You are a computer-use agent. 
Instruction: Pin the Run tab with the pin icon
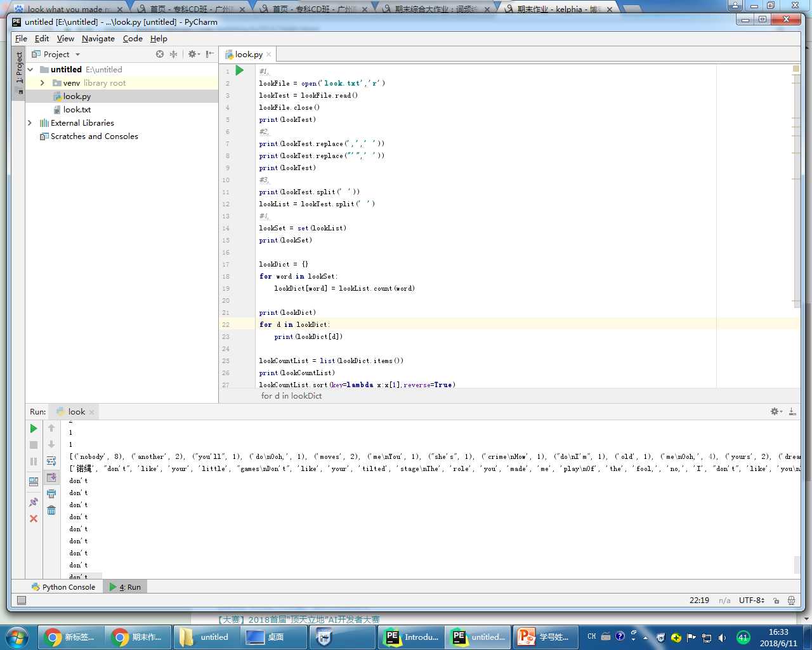coord(34,502)
